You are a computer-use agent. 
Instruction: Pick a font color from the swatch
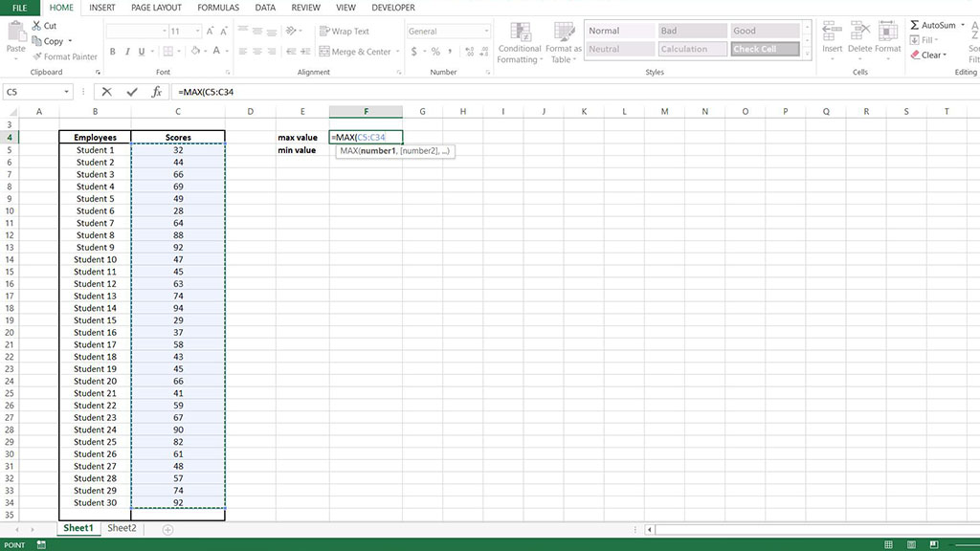coord(214,53)
